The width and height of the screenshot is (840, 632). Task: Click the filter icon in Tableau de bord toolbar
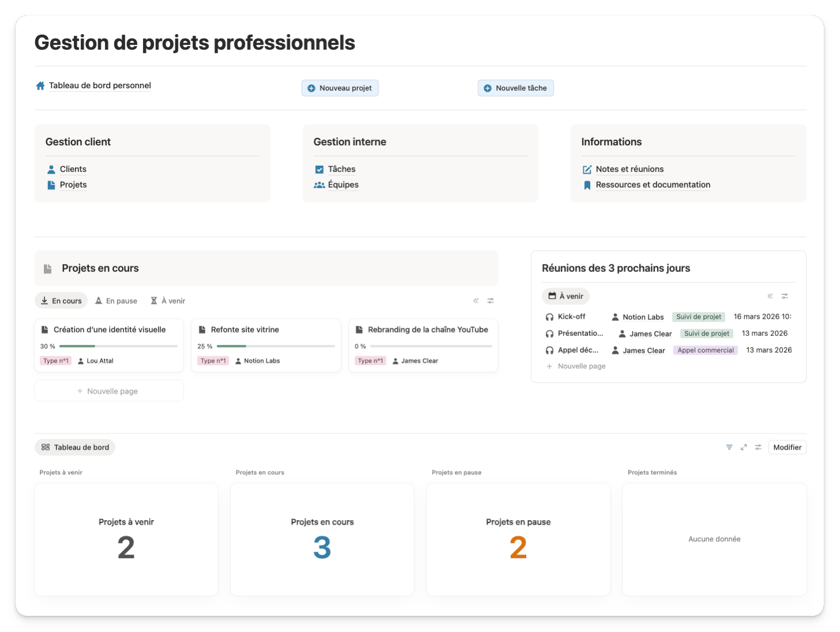tap(729, 447)
